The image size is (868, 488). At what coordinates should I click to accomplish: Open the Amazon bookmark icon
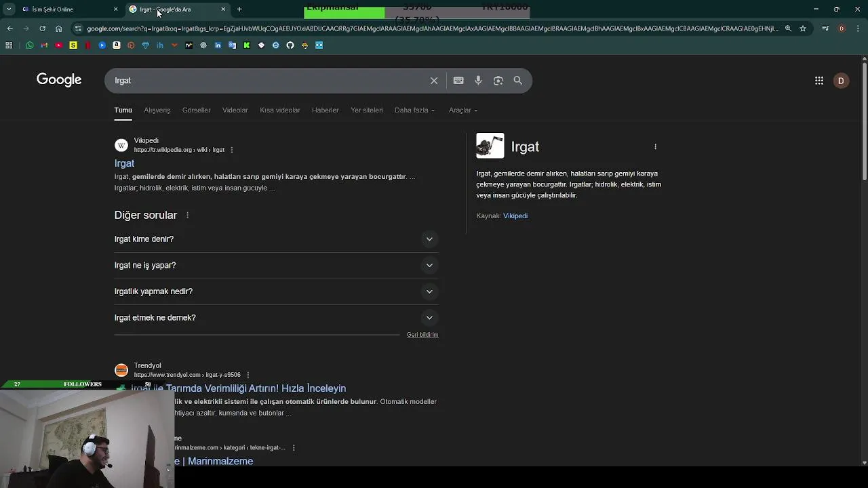coord(117,45)
